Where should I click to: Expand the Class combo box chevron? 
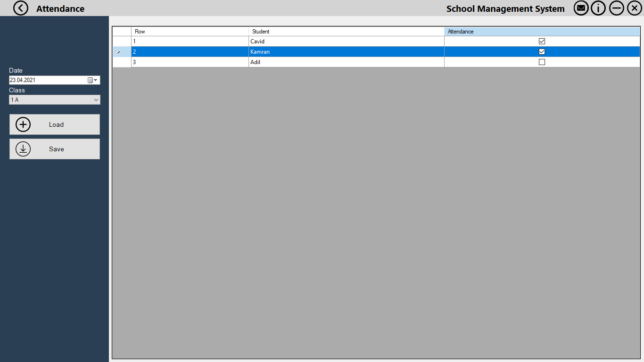[95, 99]
